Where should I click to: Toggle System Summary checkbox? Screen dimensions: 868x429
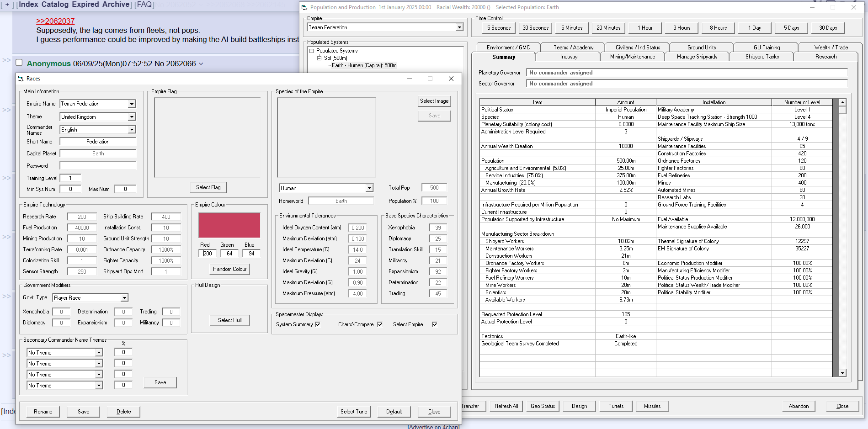(318, 324)
